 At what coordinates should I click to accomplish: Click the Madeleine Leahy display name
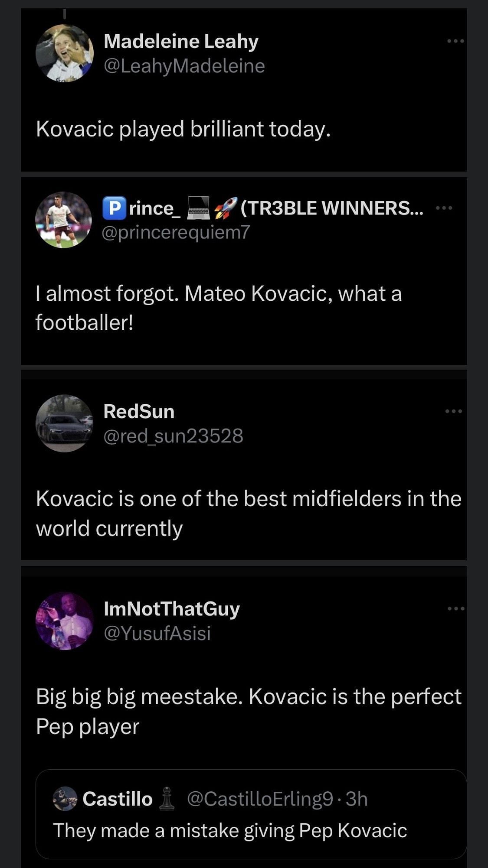[x=181, y=41]
